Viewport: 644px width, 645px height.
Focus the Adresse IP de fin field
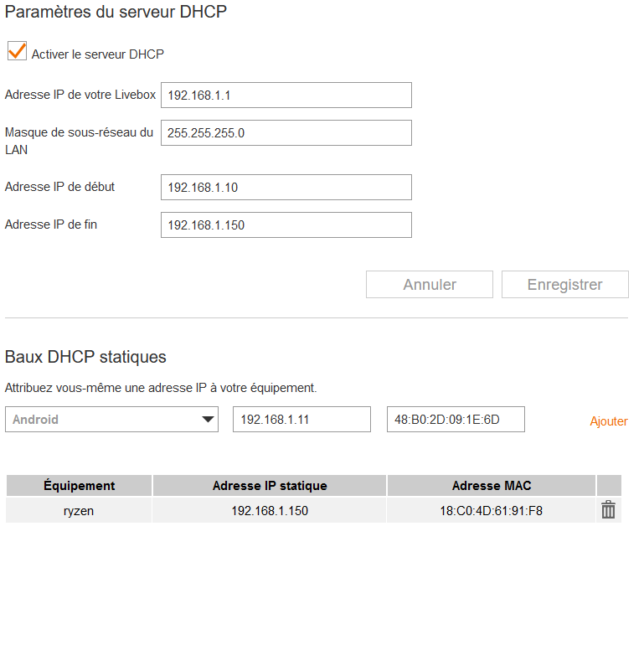[x=286, y=225]
